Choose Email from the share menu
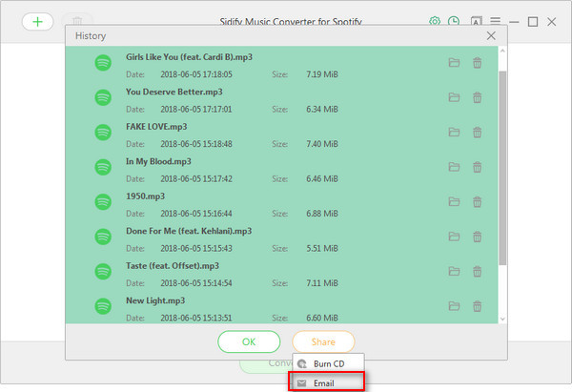572x392 pixels. point(327,382)
